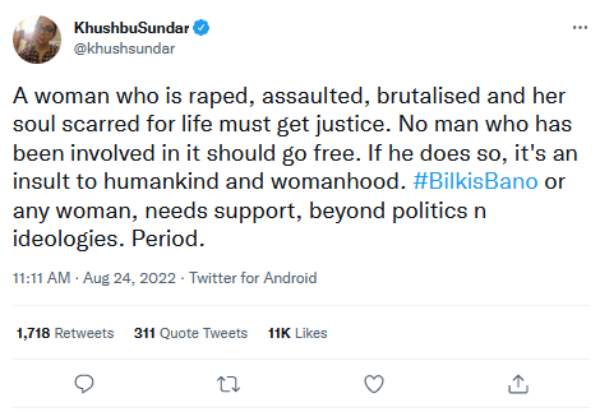The image size is (600, 412).
Task: Open the share icon options
Action: click(x=517, y=382)
